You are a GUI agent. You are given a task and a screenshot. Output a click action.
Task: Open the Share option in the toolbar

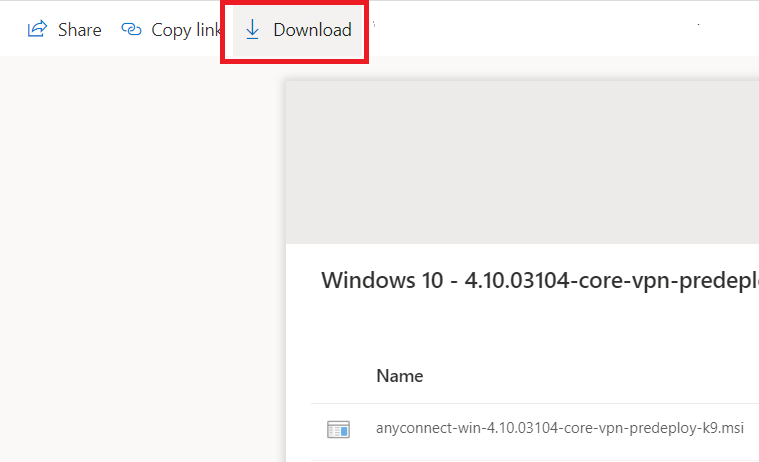pyautogui.click(x=64, y=30)
